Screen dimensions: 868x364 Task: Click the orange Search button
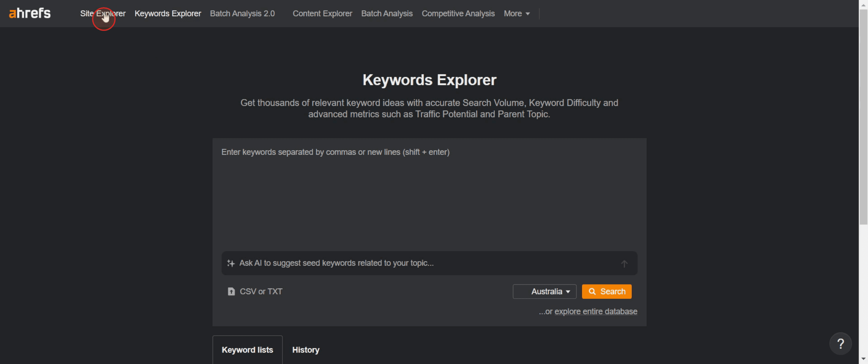pyautogui.click(x=607, y=291)
